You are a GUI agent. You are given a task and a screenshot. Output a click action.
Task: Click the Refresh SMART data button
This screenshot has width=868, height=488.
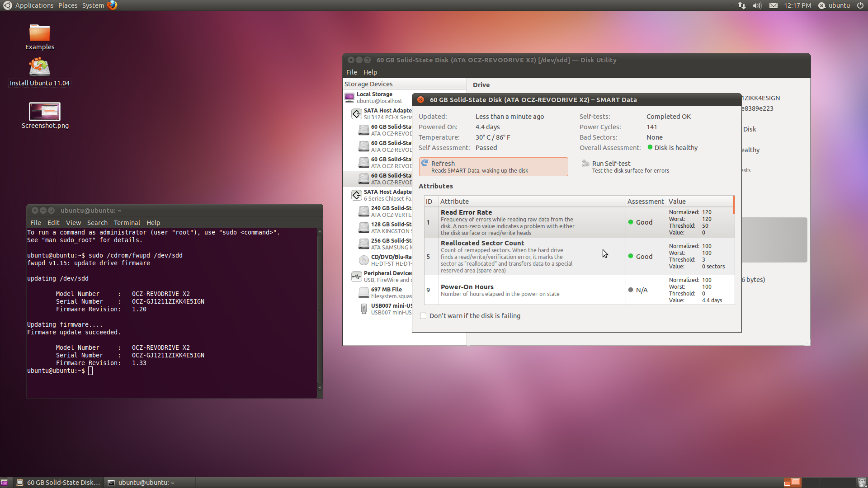[x=493, y=167]
